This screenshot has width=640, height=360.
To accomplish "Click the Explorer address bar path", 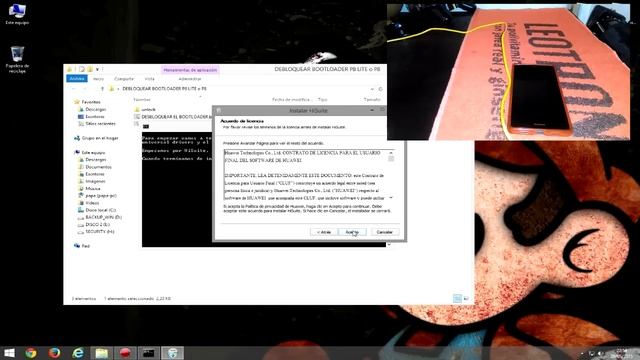I will 164,89.
